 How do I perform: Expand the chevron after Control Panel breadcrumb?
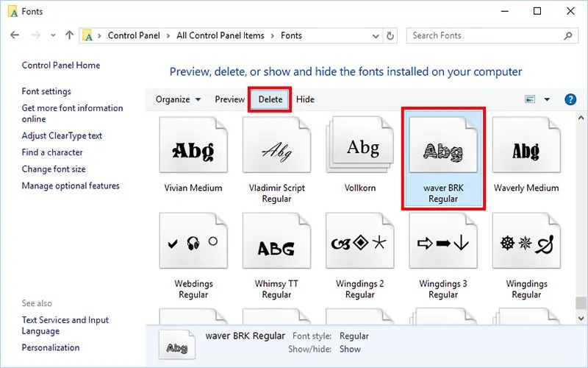point(168,35)
